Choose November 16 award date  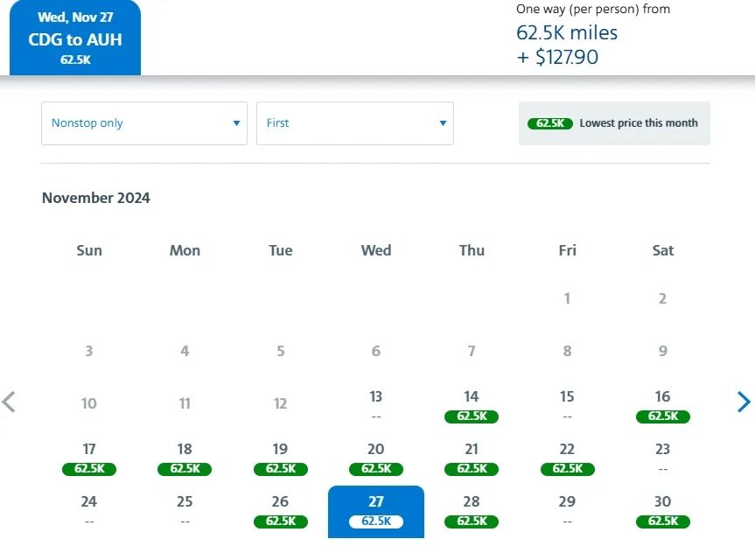662,405
